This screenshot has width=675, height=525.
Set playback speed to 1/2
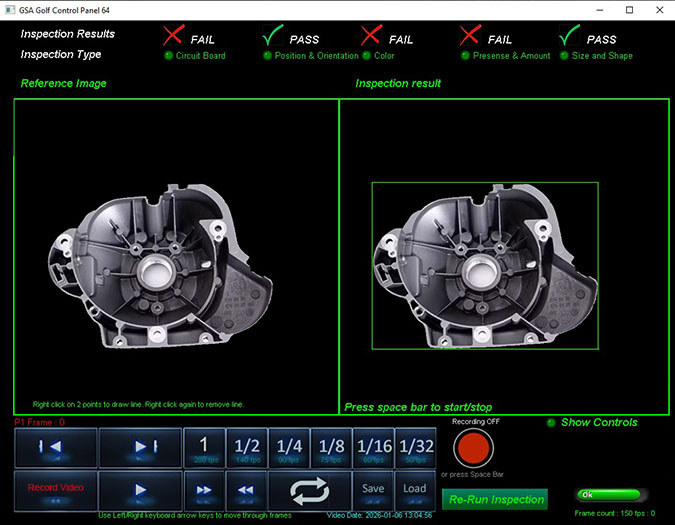pos(245,447)
